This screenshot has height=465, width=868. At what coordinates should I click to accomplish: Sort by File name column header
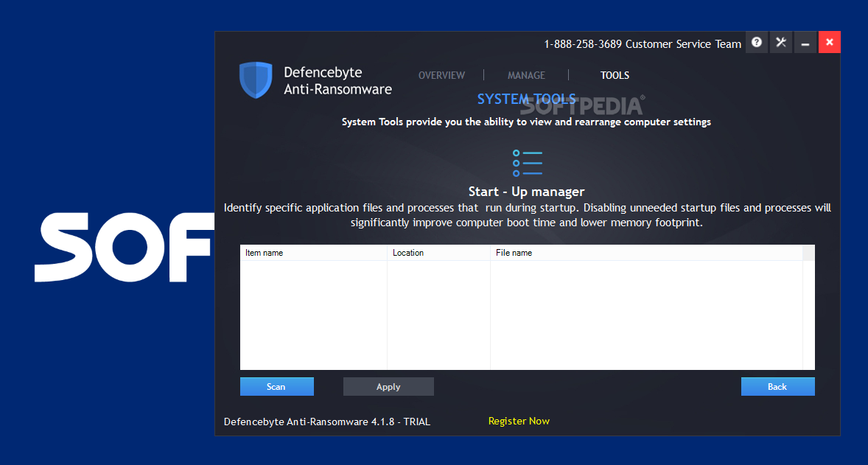(x=646, y=253)
